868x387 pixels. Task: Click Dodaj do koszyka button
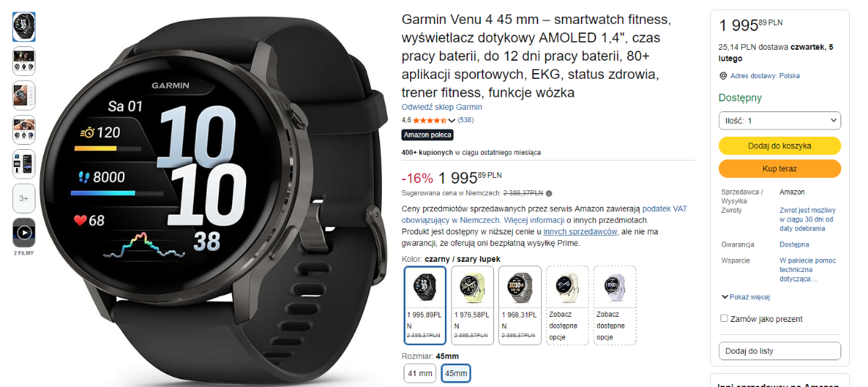tap(780, 145)
